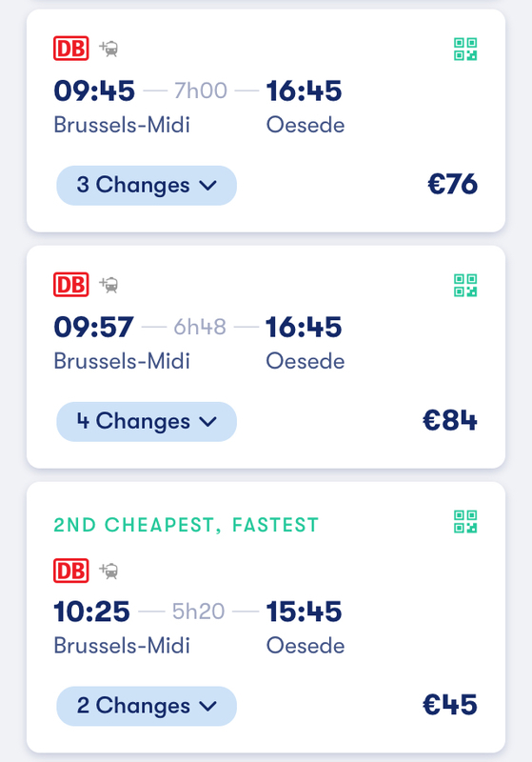532x762 pixels.
Task: Click the extra train icon on 10:25 journey
Action: (x=109, y=571)
